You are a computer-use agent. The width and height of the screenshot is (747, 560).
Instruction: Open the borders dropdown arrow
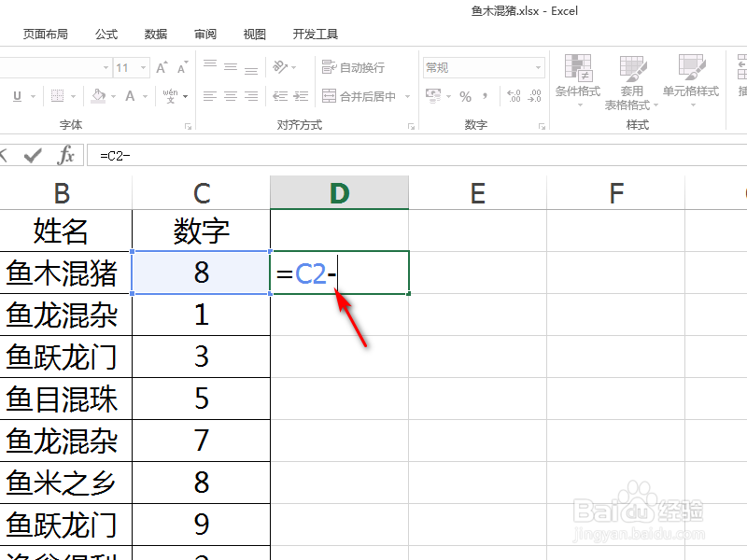(74, 97)
